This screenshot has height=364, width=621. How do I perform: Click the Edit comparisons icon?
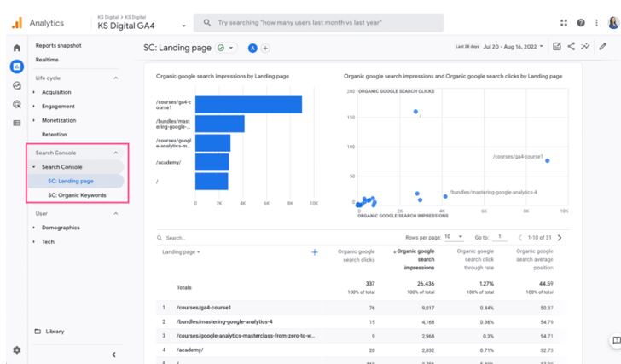(x=557, y=47)
